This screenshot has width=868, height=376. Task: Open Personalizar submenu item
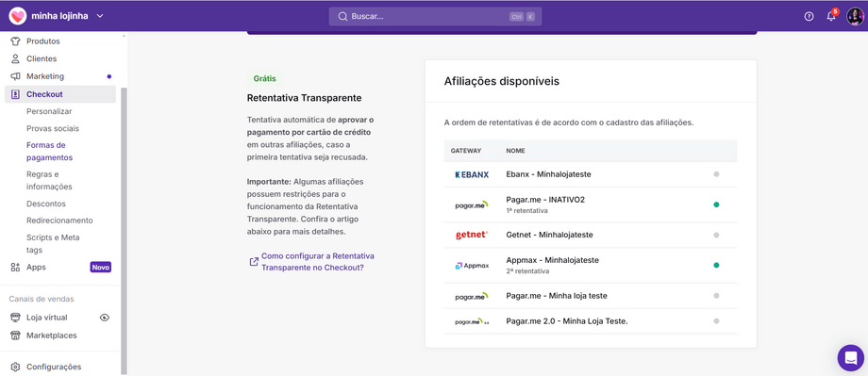coord(49,111)
